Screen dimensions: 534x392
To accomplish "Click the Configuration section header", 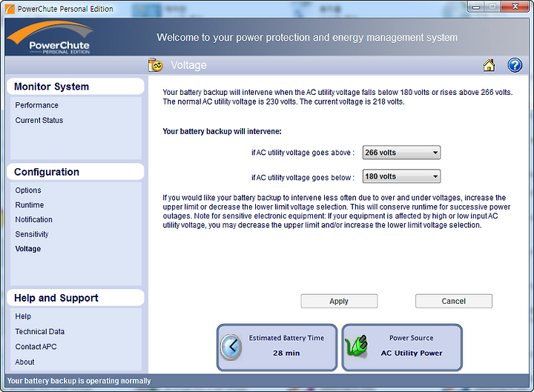I will click(x=75, y=172).
